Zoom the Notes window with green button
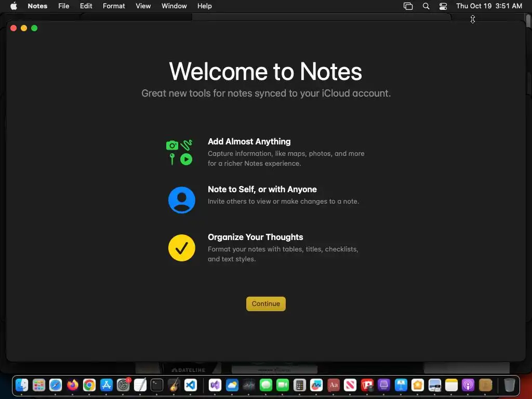 coord(34,28)
